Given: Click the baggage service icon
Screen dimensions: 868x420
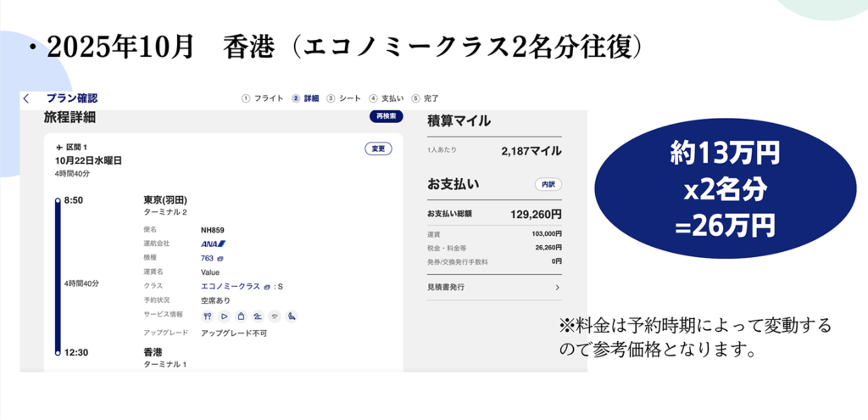Looking at the screenshot, I should point(241,316).
